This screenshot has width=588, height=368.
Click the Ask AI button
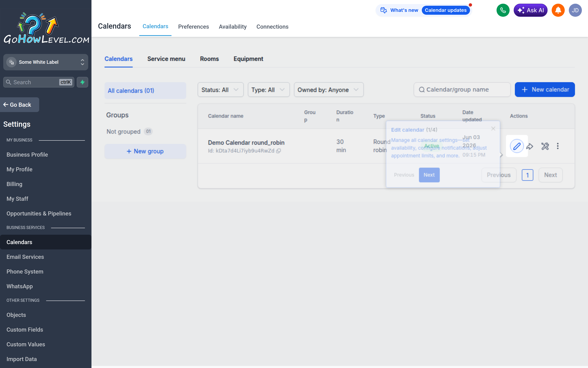(x=530, y=10)
